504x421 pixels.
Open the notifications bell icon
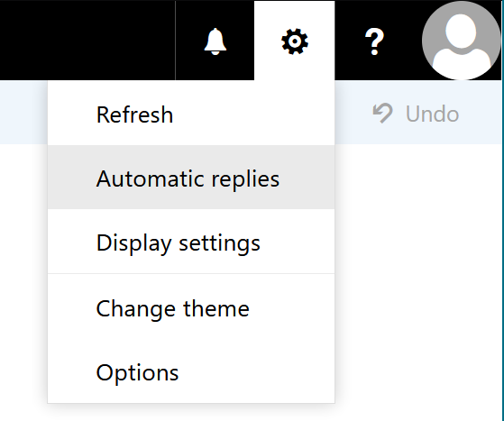point(215,41)
